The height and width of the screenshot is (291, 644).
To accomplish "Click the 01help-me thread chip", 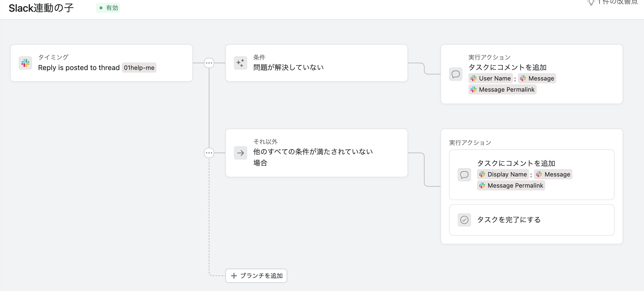I will click(x=139, y=68).
